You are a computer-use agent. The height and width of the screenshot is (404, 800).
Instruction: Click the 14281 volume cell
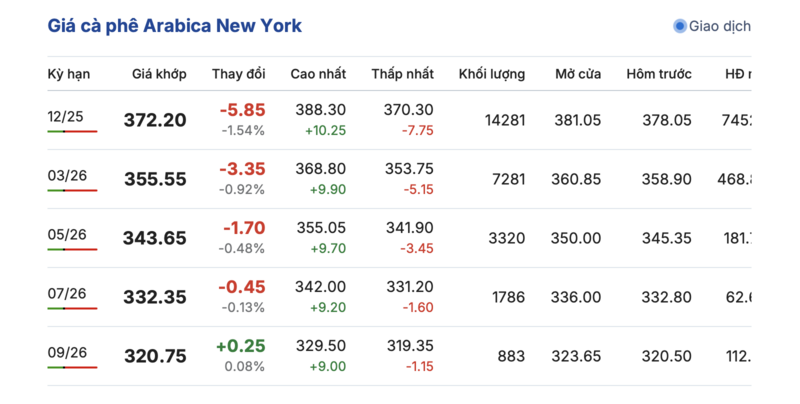click(x=504, y=121)
